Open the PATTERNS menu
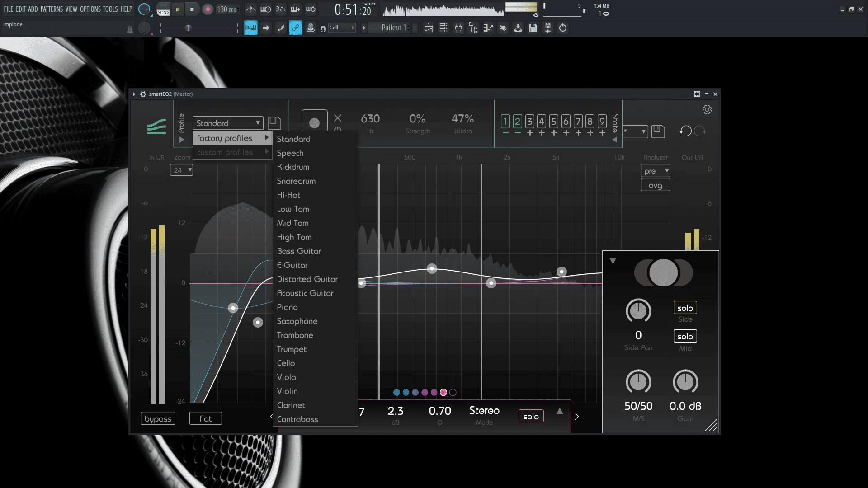This screenshot has height=488, width=868. (52, 9)
